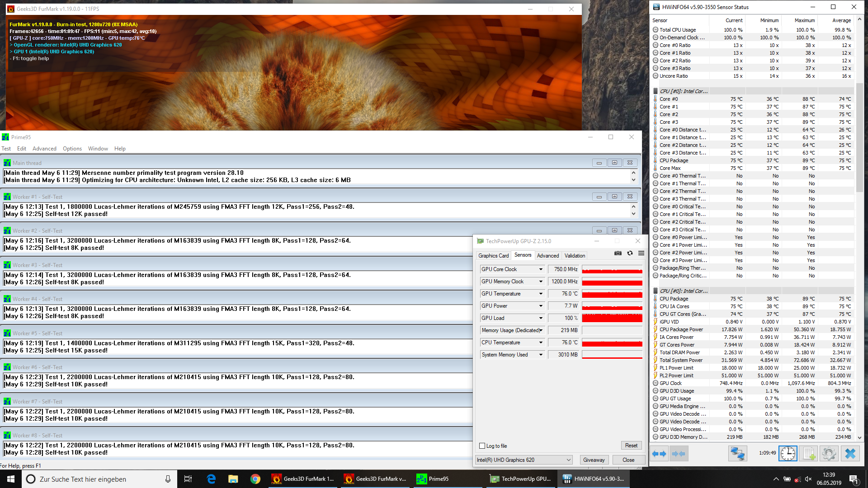Close HWiNFO sensors with blue X icon
The image size is (868, 488).
(x=850, y=453)
